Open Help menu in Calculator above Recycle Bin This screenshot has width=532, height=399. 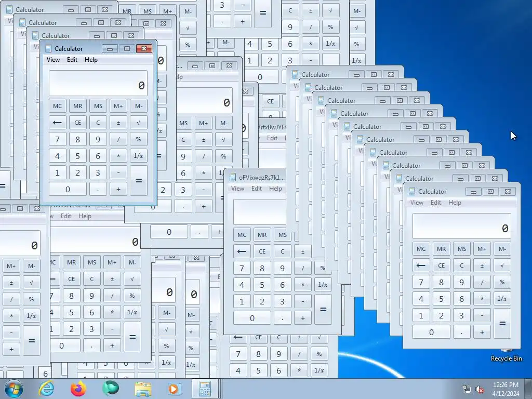click(455, 203)
